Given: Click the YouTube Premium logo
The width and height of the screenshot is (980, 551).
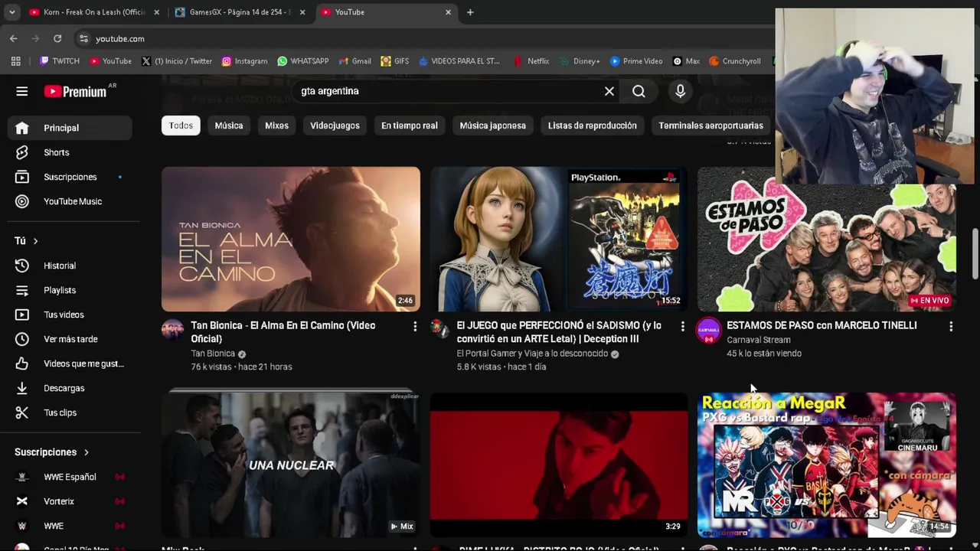Looking at the screenshot, I should [x=75, y=91].
